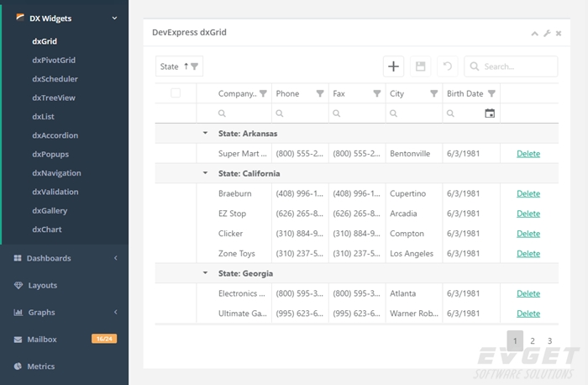This screenshot has width=588, height=385.
Task: Click the City filter row search icon
Action: 393,113
